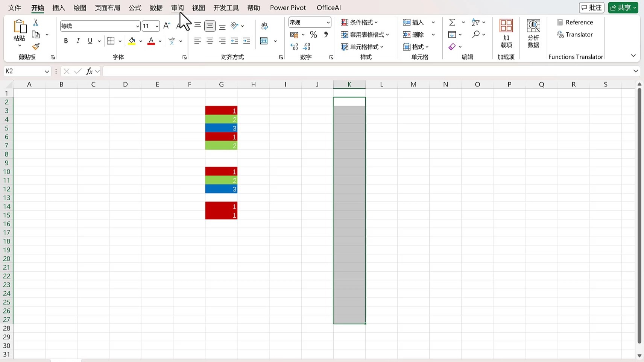Switch to the 数据 ribbon tab
This screenshot has height=362, width=644.
point(156,8)
